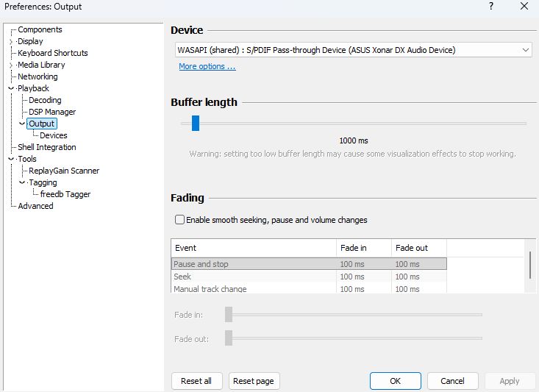Screen dimensions: 539x392
Task: Open Keyboard Shortcuts preferences
Action: [53, 53]
